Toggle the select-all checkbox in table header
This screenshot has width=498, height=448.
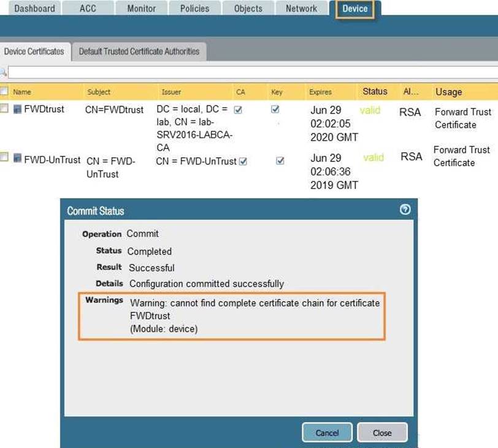click(x=4, y=91)
